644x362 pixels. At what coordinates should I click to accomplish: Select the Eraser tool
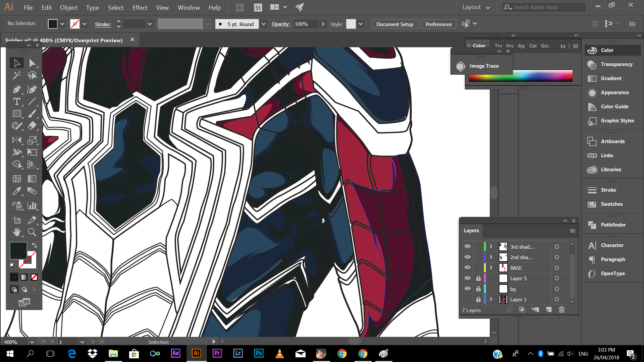pyautogui.click(x=32, y=126)
